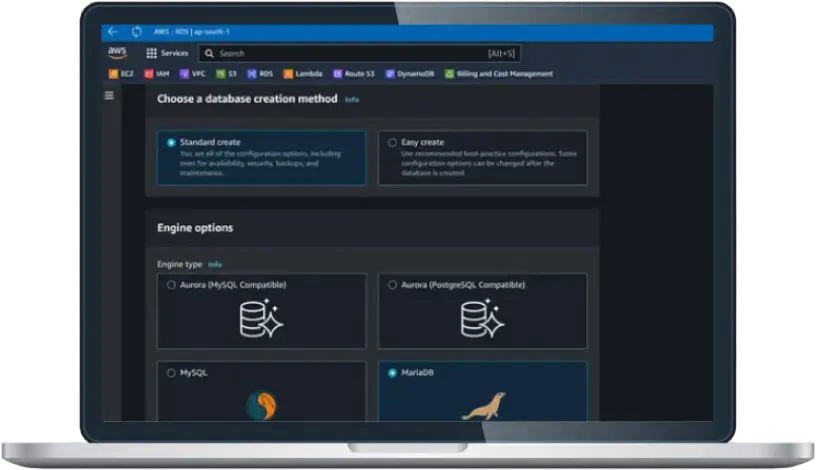Click the Aurora MySQL database sparkle icon
Image resolution: width=816 pixels, height=470 pixels.
[261, 319]
